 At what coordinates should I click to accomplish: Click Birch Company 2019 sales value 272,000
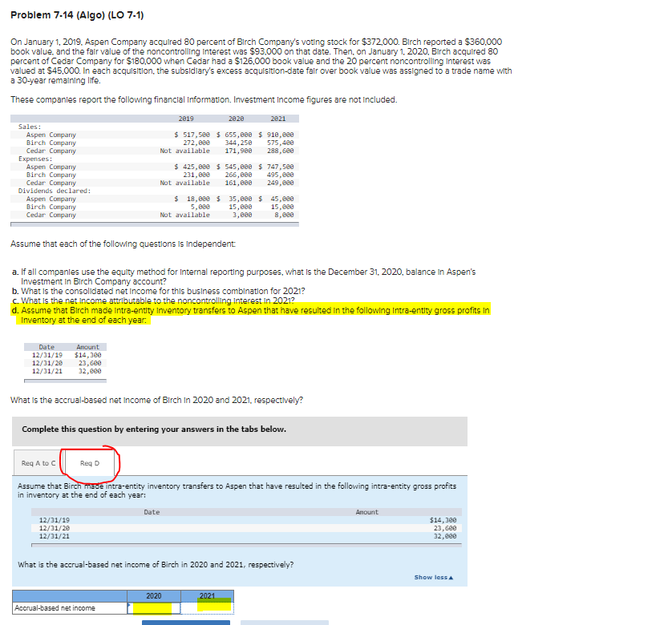click(x=196, y=143)
